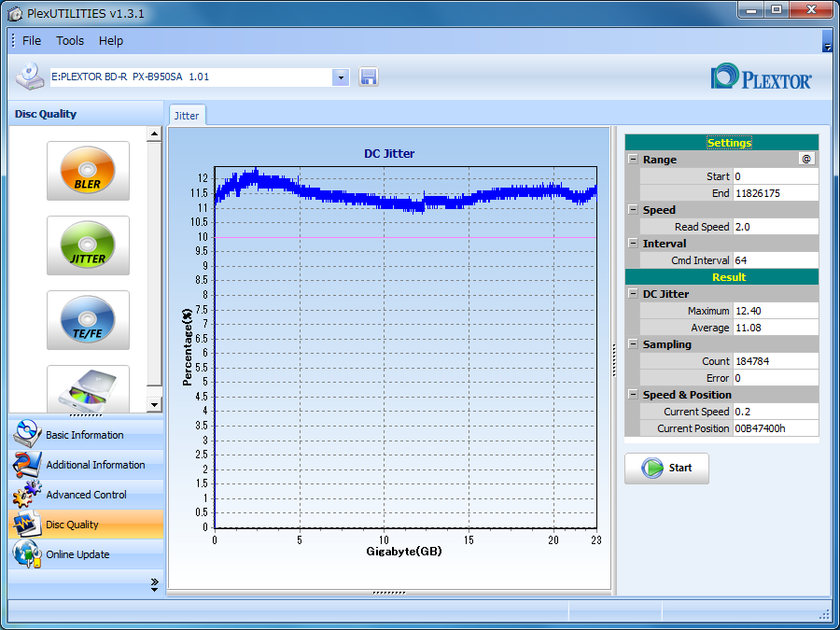Open Basic Information section
This screenshot has width=840, height=630.
(x=86, y=434)
